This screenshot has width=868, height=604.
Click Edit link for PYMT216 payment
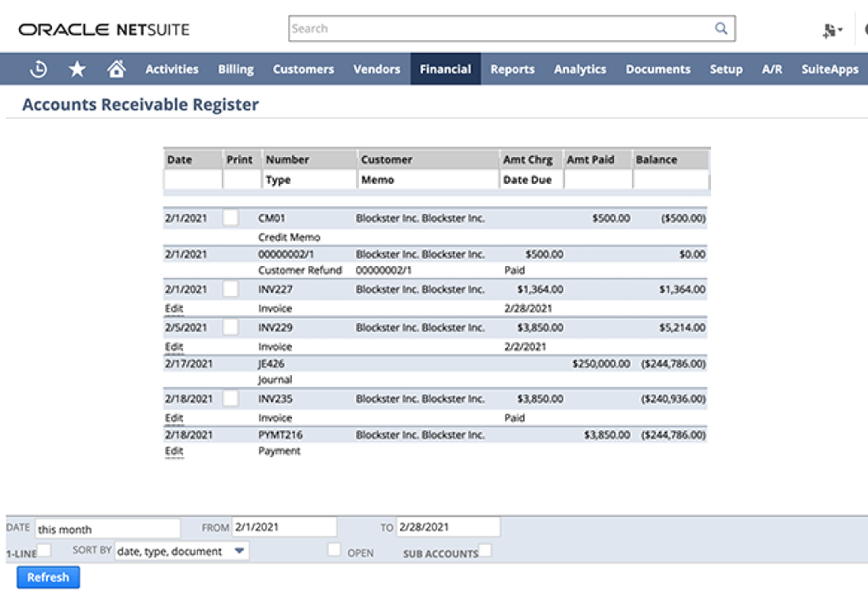174,451
